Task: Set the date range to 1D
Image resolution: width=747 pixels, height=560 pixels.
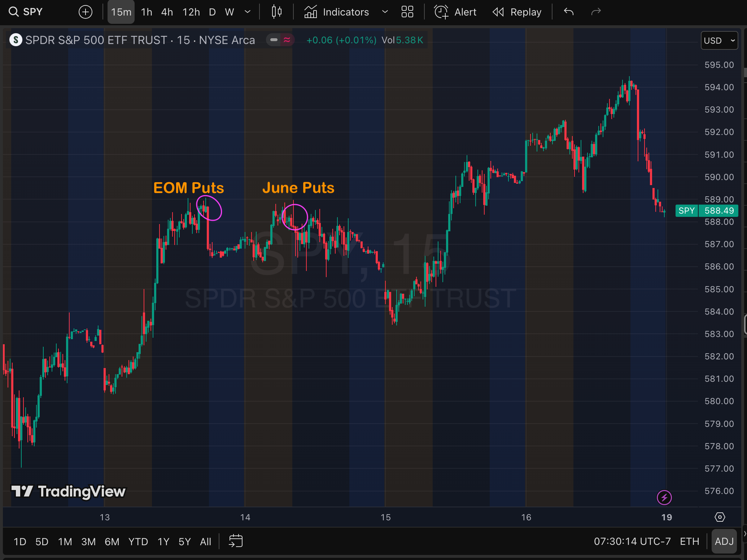Action: (x=20, y=542)
